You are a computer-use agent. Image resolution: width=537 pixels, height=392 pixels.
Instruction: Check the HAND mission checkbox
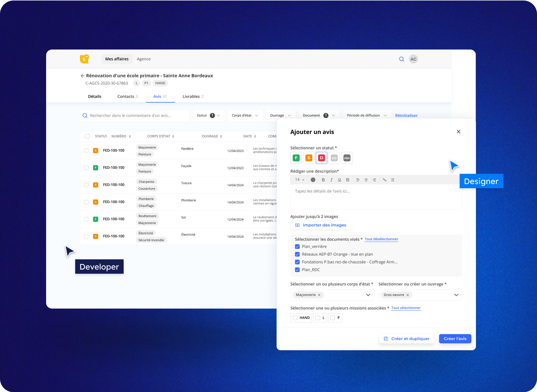295,318
